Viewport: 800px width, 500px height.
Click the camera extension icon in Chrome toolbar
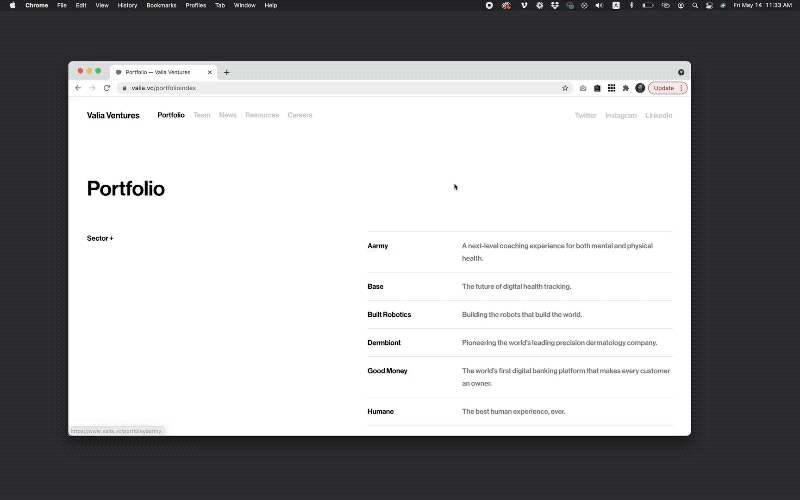point(583,88)
